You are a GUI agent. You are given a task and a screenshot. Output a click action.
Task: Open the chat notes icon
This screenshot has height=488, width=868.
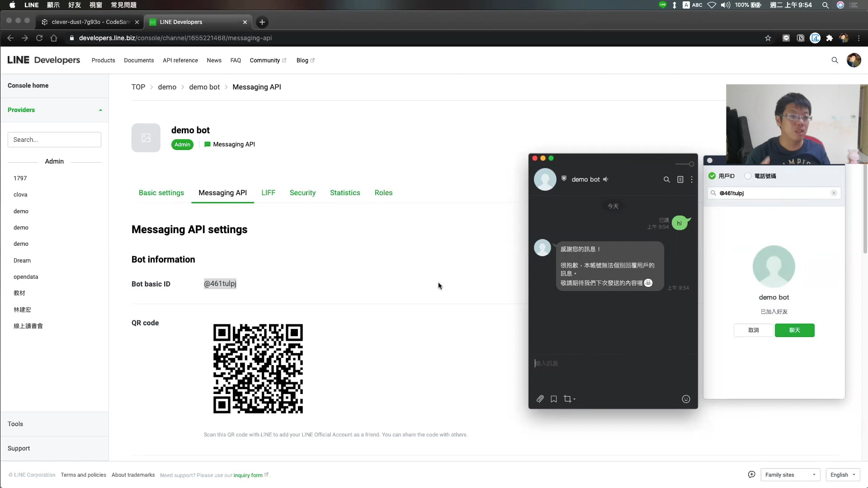click(680, 179)
